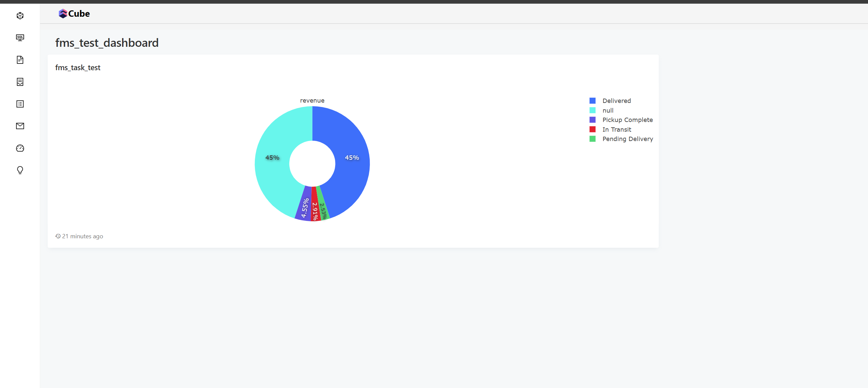The image size is (868, 388).
Task: Click the mail envelope sidebar icon
Action: coord(20,126)
